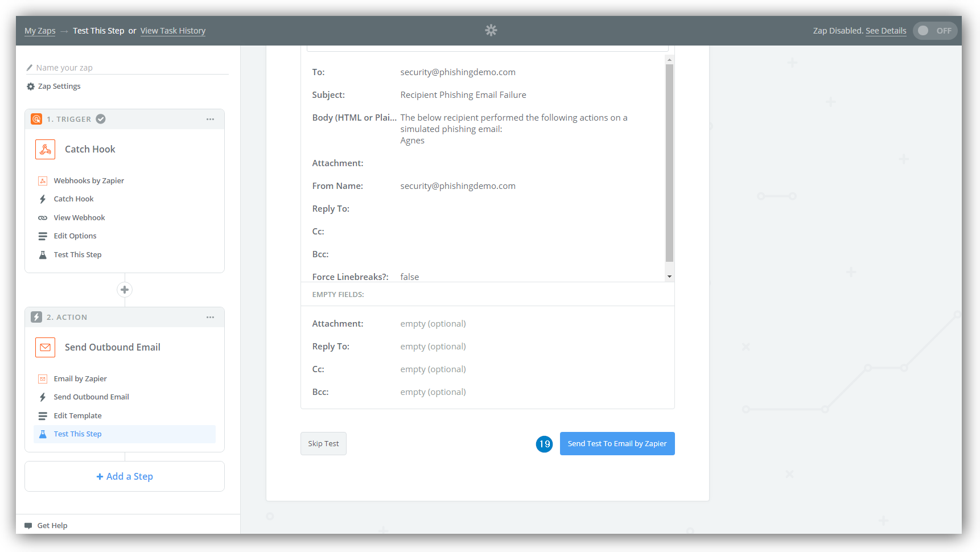Open the action step ellipsis menu

[210, 317]
